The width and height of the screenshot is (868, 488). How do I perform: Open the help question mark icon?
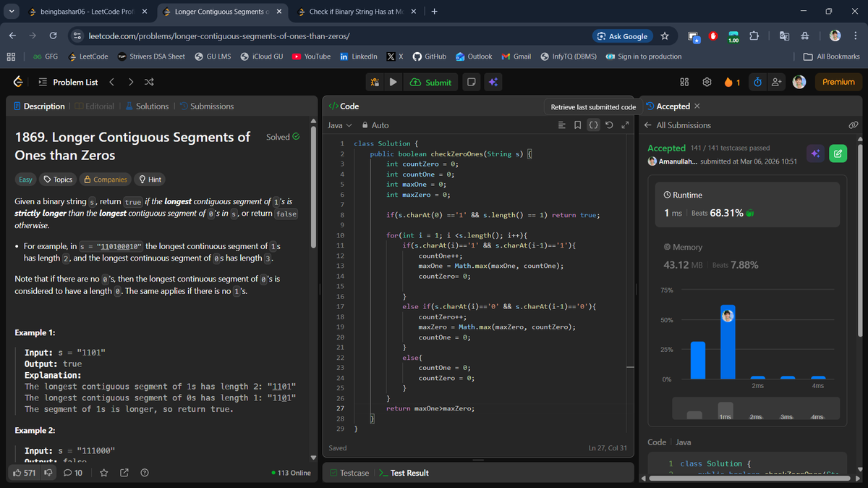tap(144, 473)
